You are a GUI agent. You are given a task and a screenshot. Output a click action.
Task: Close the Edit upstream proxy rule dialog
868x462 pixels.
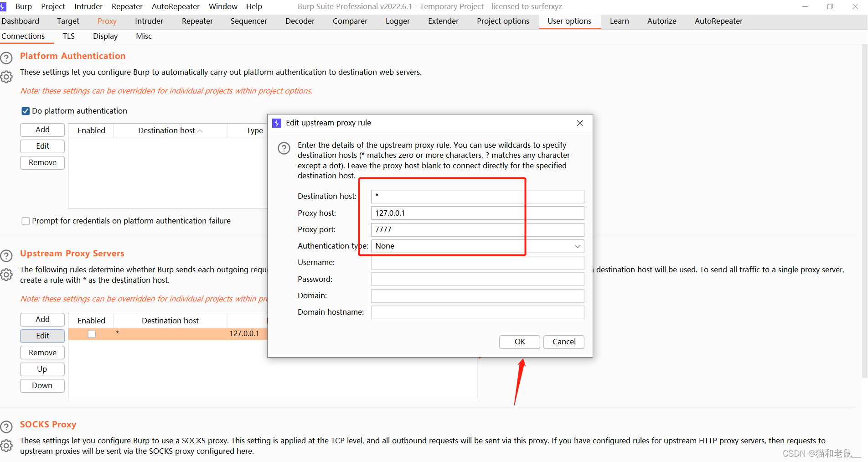point(580,123)
